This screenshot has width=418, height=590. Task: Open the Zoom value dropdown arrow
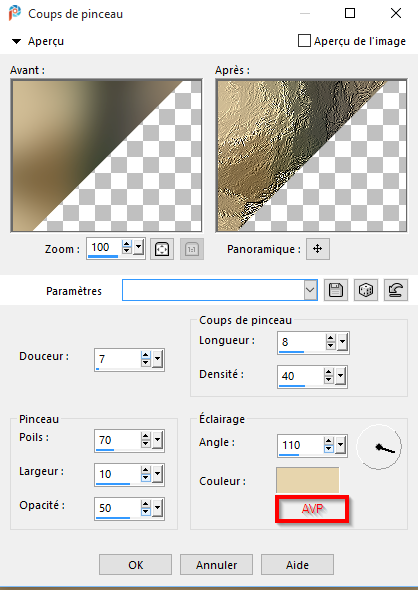coord(139,248)
